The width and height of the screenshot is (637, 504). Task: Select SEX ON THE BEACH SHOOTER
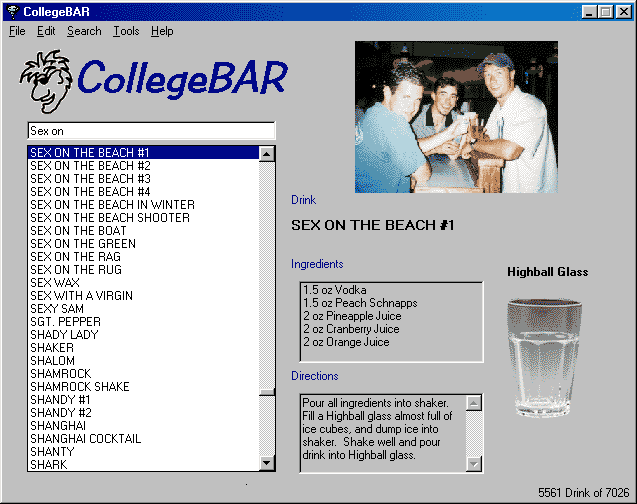(x=143, y=218)
